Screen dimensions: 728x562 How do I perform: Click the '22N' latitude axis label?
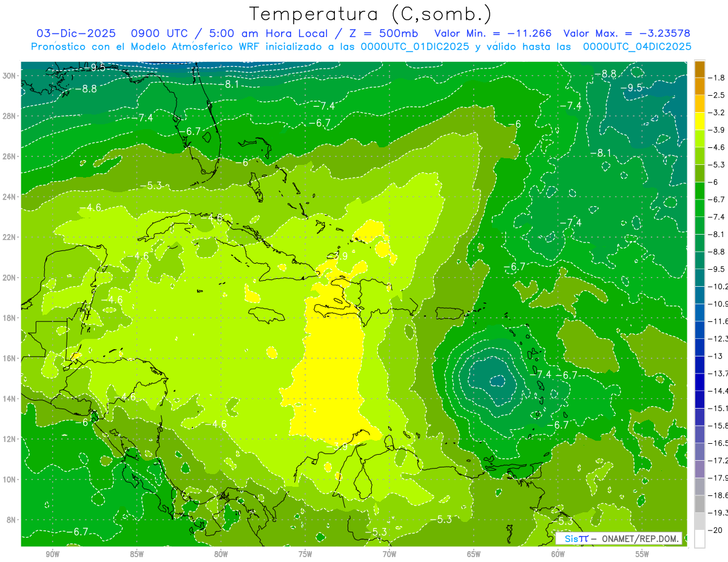[x=10, y=237]
